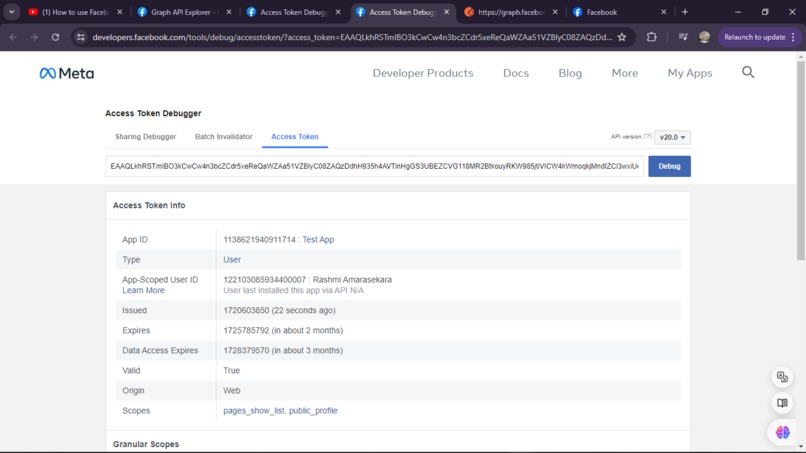Click the reader book floating icon

782,403
